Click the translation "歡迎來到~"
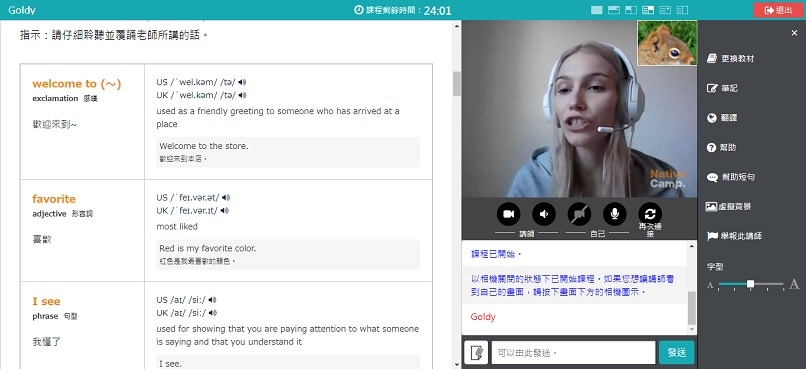Image resolution: width=806 pixels, height=369 pixels. (x=54, y=124)
